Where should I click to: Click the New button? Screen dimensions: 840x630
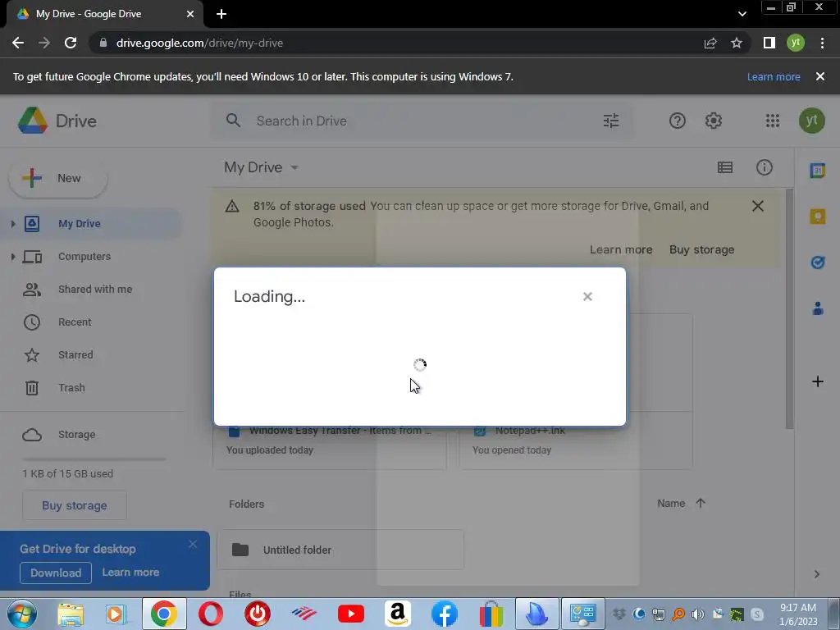[x=58, y=178]
